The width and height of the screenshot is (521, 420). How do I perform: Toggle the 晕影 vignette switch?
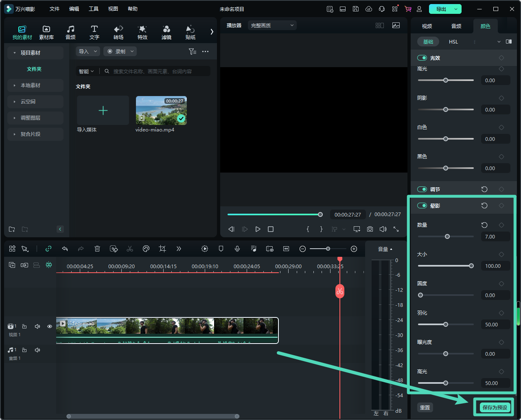point(422,206)
